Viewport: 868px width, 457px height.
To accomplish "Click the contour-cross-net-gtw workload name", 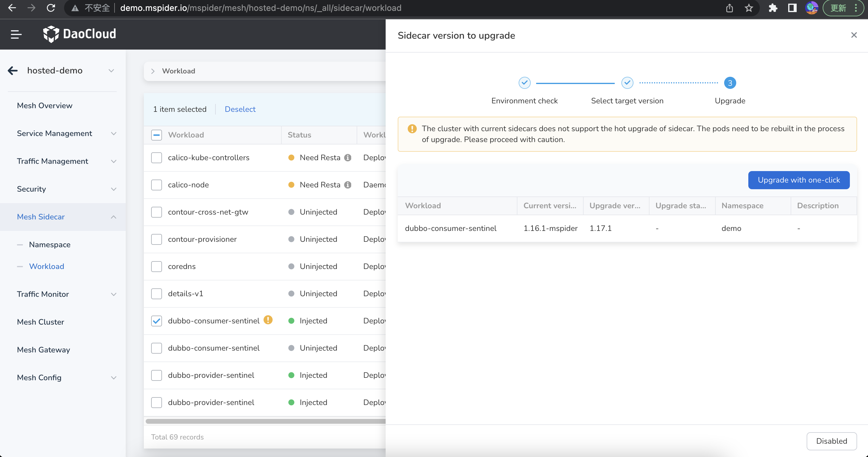I will [x=208, y=212].
